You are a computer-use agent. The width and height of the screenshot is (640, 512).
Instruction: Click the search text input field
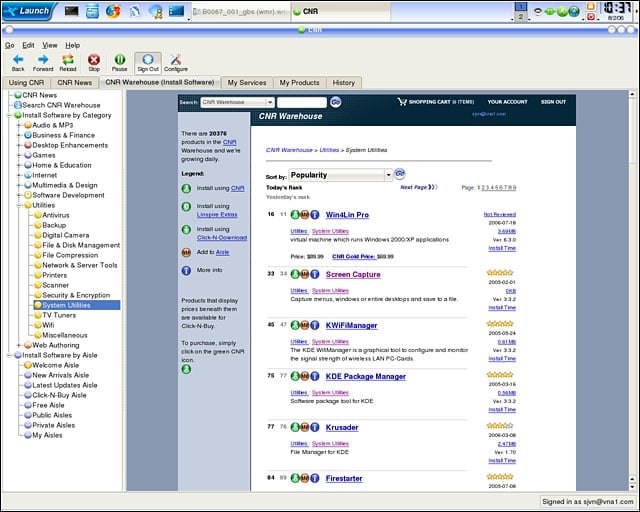click(302, 102)
